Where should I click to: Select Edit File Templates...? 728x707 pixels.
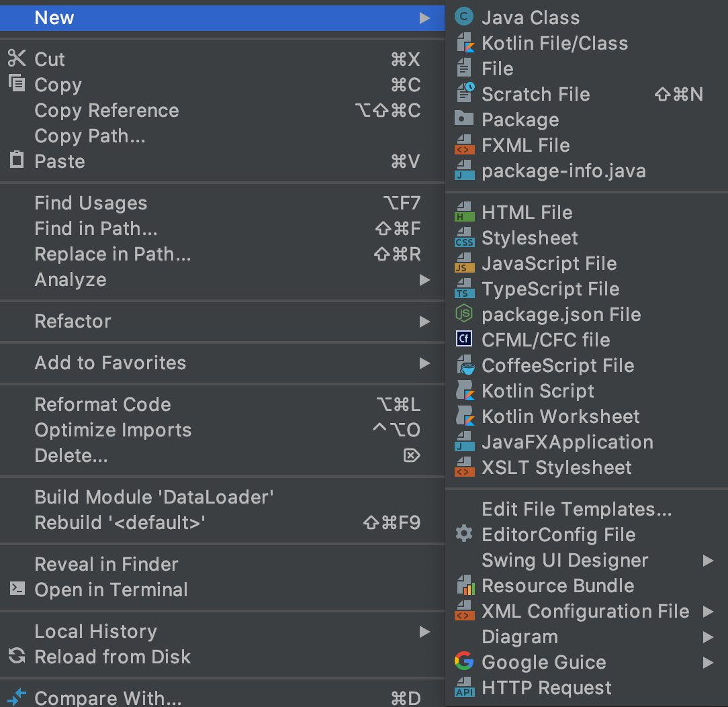tap(576, 509)
